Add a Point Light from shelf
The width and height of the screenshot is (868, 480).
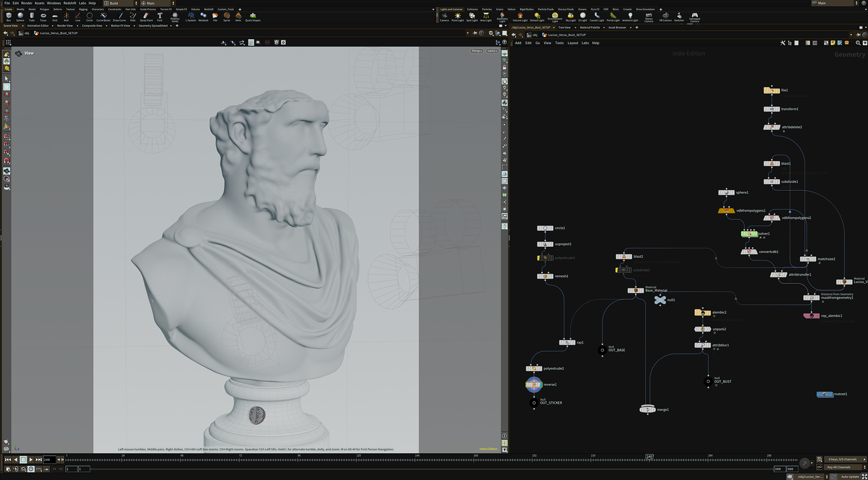(x=458, y=17)
